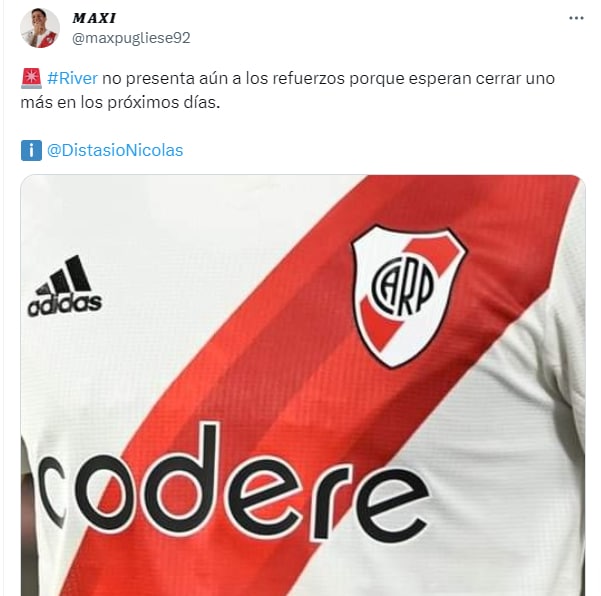This screenshot has width=601, height=596.
Task: Open the #River hashtag link
Action: [x=72, y=78]
